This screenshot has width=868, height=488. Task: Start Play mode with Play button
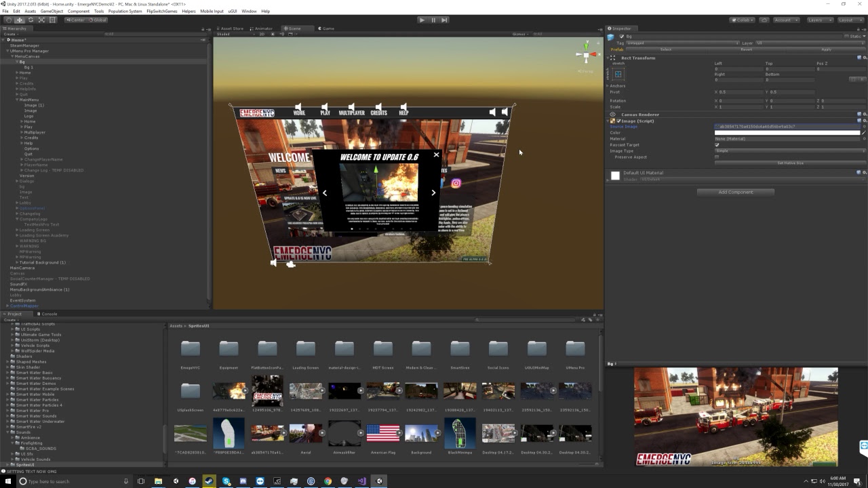tap(422, 20)
